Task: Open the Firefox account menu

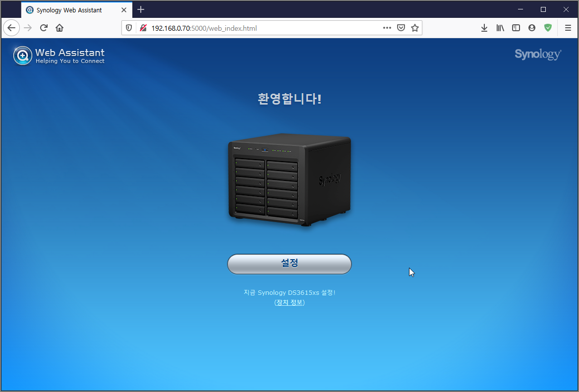Action: (x=532, y=28)
